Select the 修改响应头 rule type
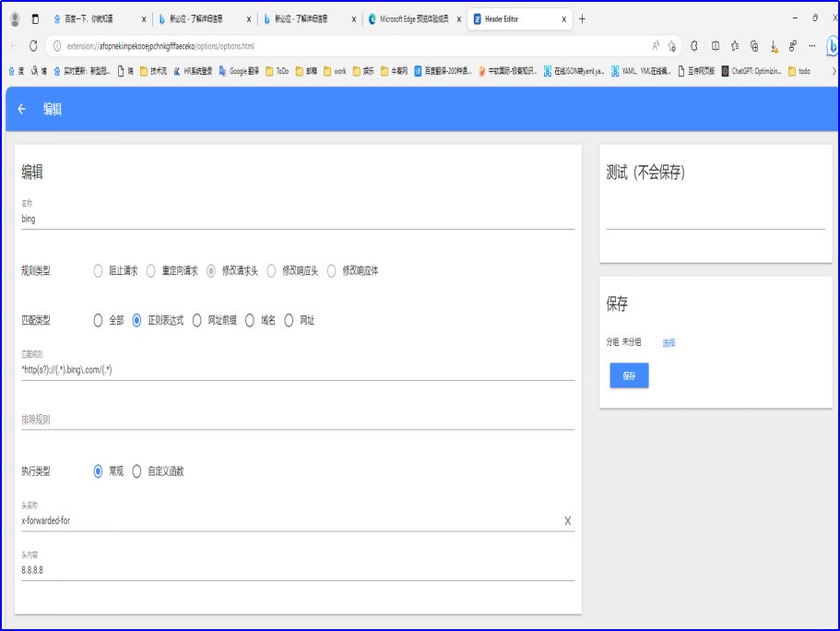The image size is (840, 631). (x=271, y=271)
